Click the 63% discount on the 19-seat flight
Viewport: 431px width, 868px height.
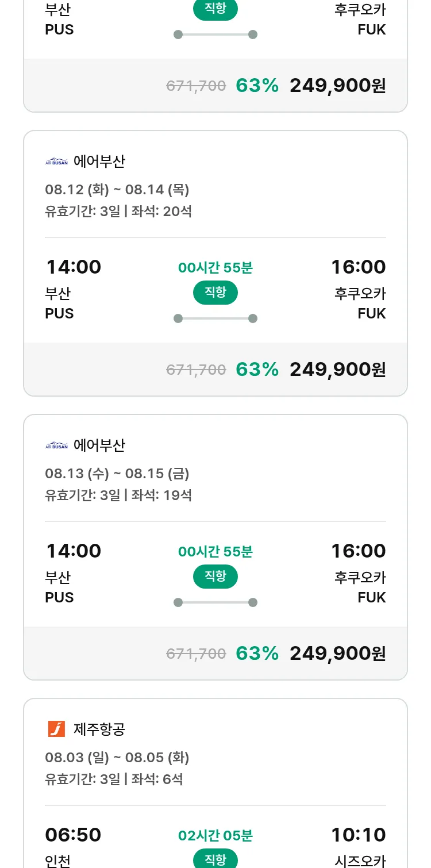pyautogui.click(x=257, y=653)
